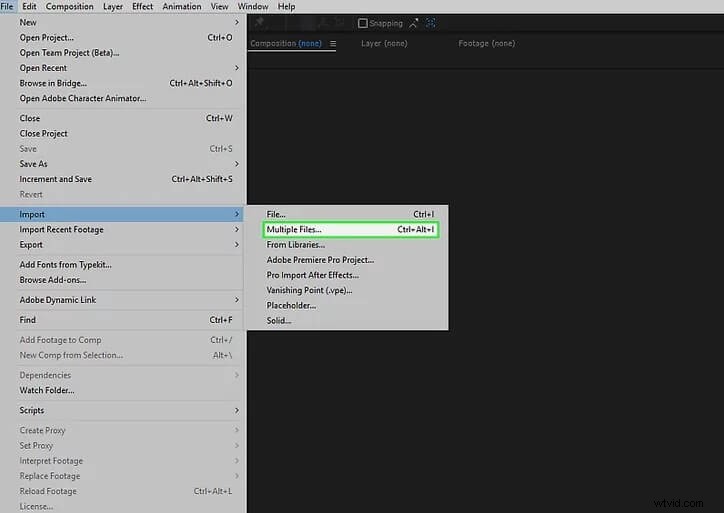Viewport: 724px width, 513px height.
Task: Open the File menu in the menu bar
Action: coord(7,6)
